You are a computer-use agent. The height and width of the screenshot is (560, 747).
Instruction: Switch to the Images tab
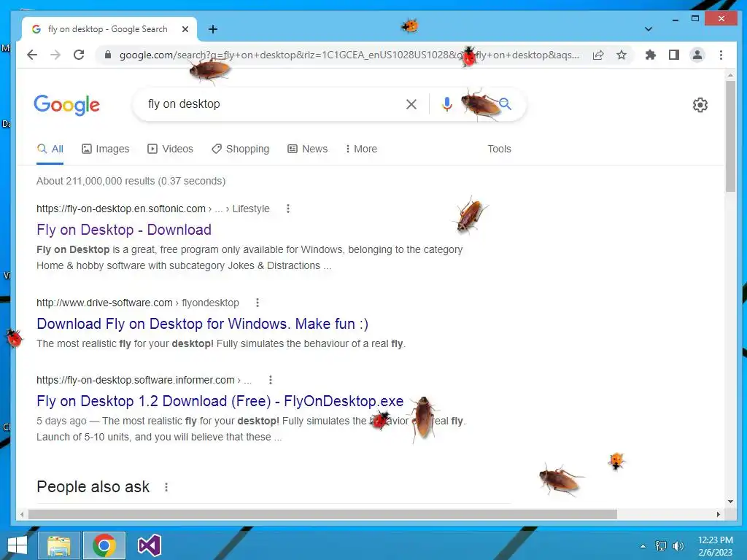click(x=105, y=149)
